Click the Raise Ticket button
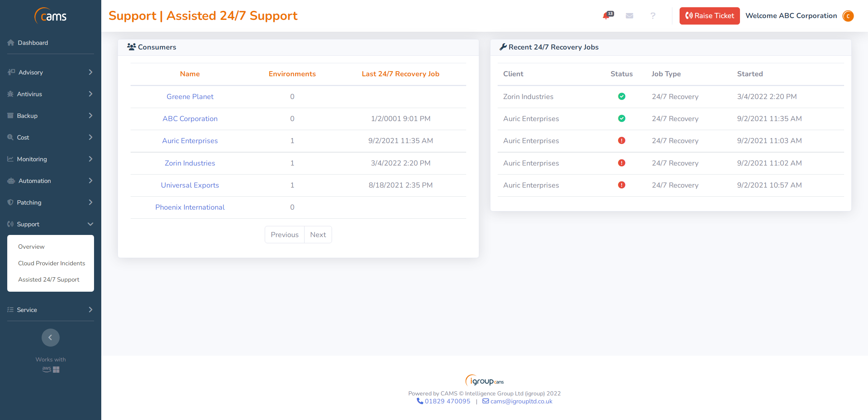Image resolution: width=868 pixels, height=420 pixels. 709,16
